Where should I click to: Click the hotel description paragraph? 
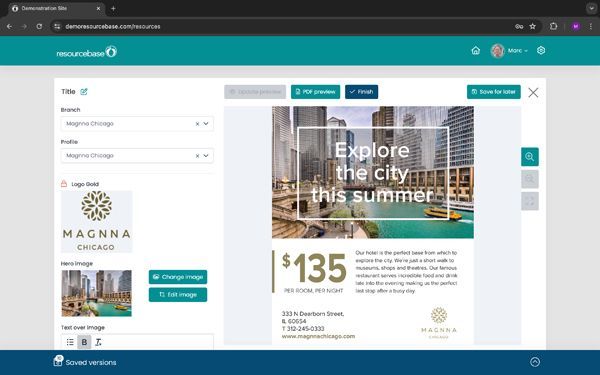(406, 272)
